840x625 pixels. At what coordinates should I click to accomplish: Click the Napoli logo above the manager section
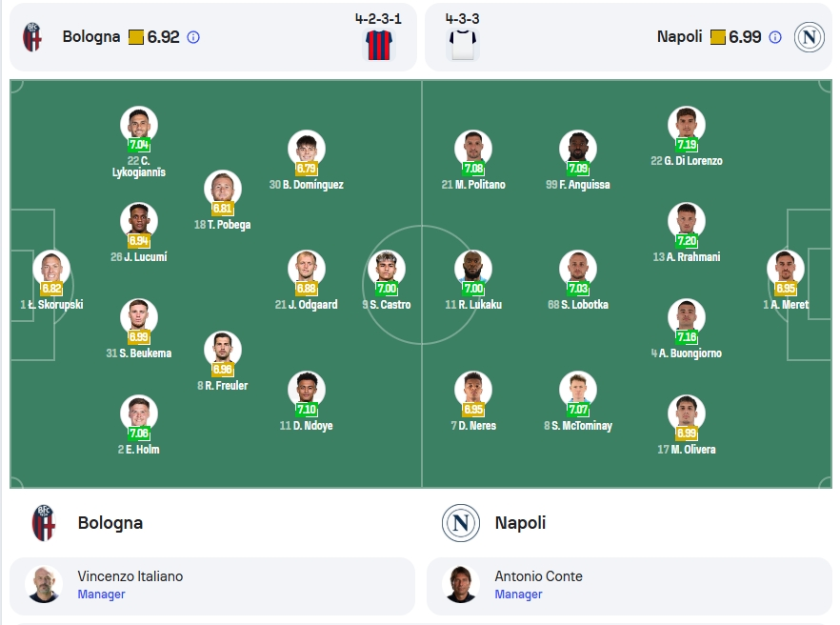(460, 523)
